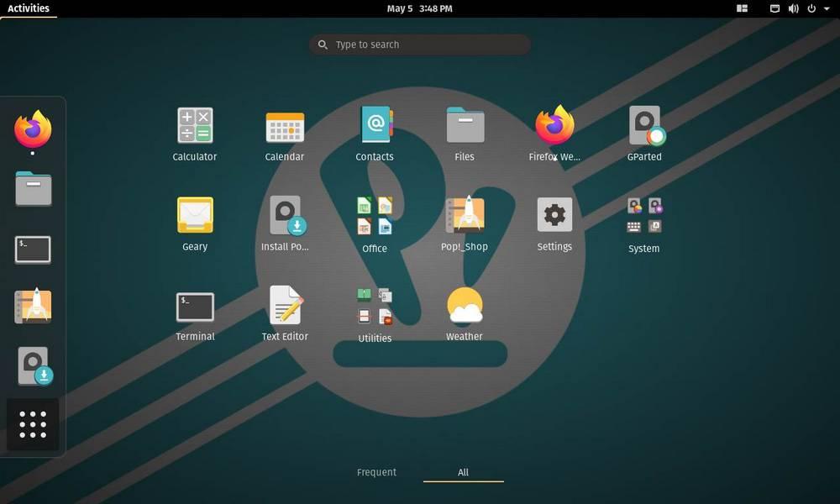Screen dimensions: 840x504
Task: Open the Settings app
Action: 554,224
